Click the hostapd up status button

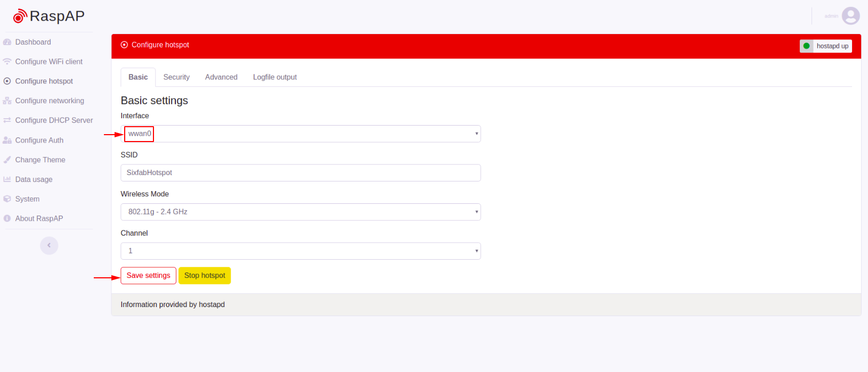coord(825,46)
